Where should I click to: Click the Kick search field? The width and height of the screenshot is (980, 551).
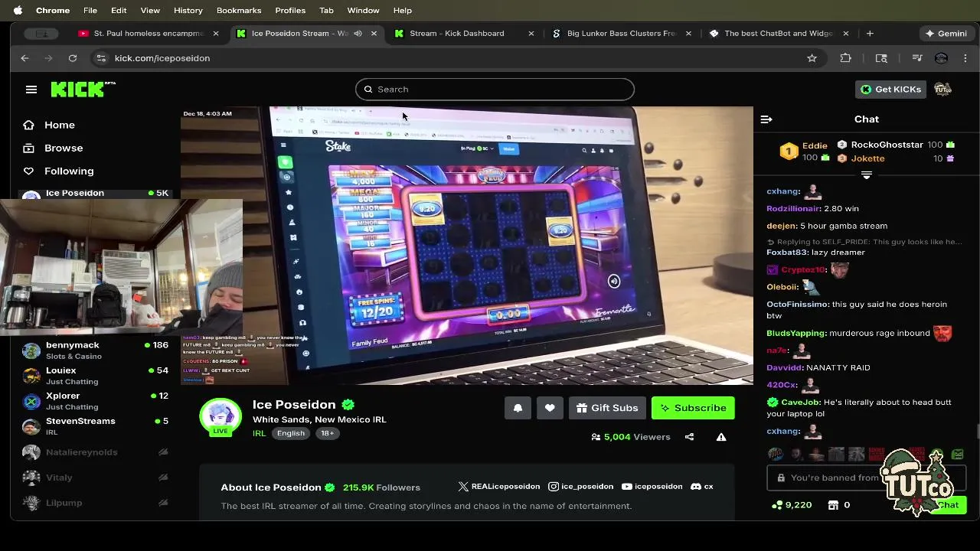(x=495, y=89)
